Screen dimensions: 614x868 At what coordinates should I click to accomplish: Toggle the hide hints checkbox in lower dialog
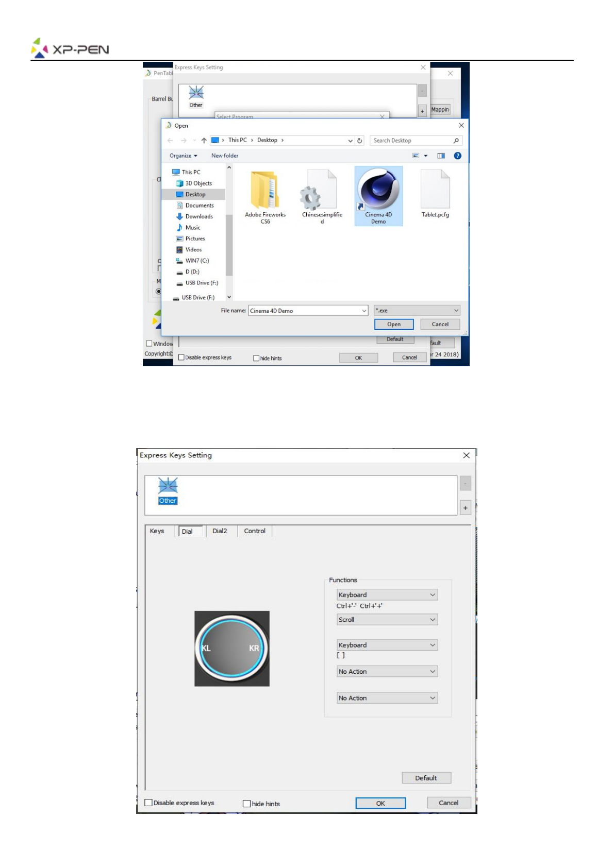coord(247,804)
